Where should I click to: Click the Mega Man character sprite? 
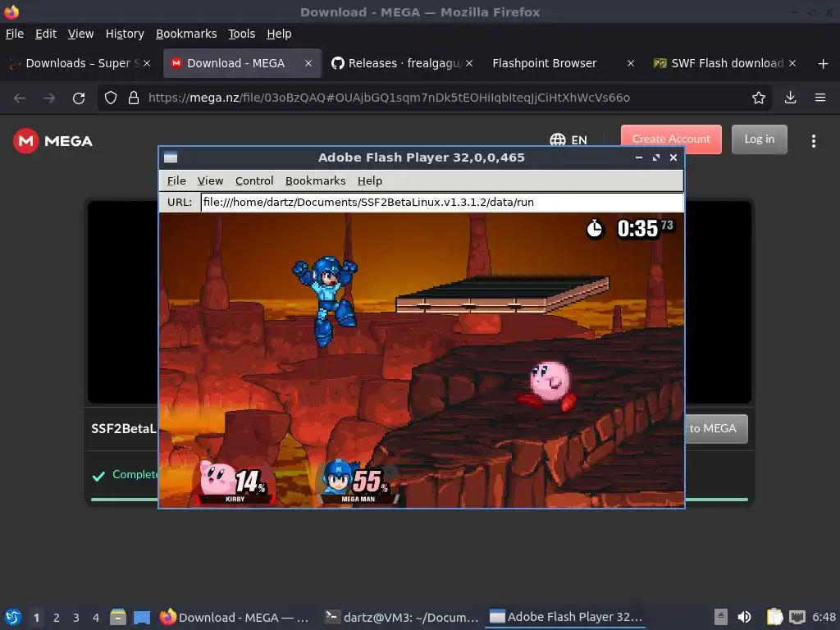pos(326,301)
